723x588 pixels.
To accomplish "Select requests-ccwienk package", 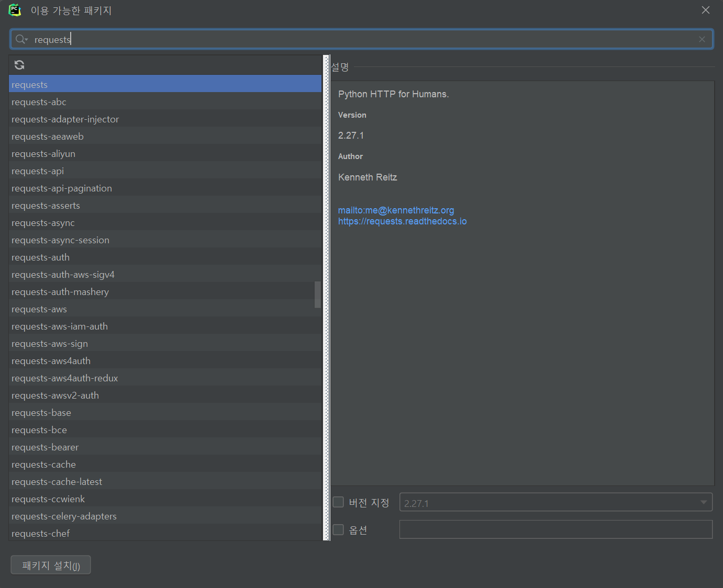I will (165, 499).
